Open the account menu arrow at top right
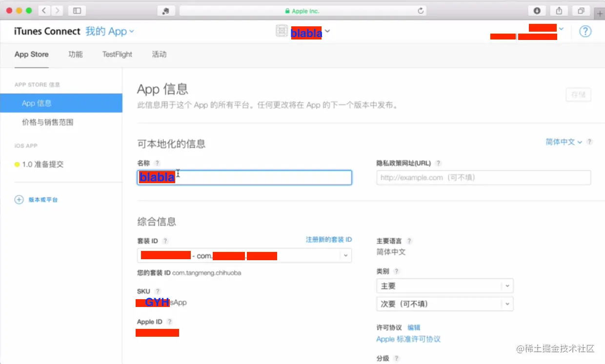605x364 pixels. coord(561,29)
